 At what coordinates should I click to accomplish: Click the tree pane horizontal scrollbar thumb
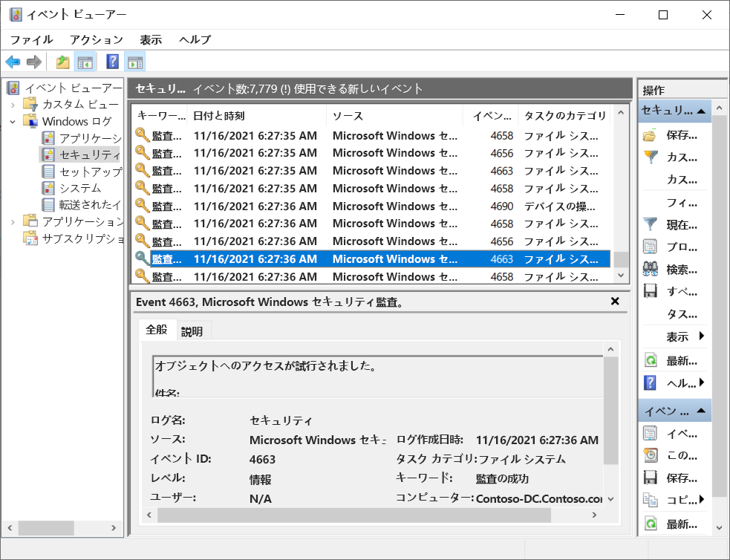coord(46,528)
